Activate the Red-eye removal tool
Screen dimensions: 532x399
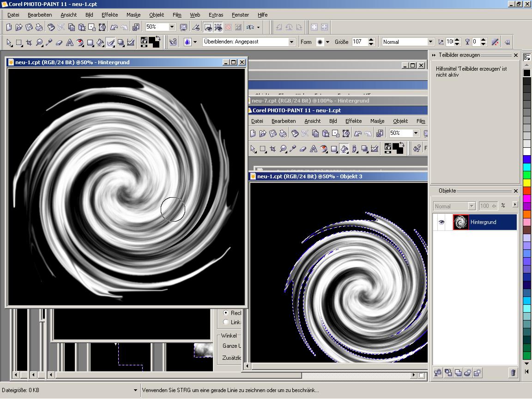pos(80,42)
